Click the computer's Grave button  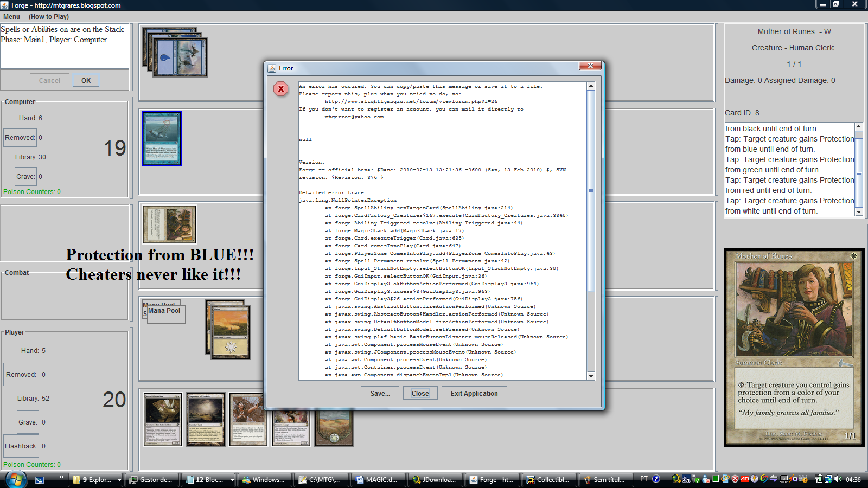pyautogui.click(x=25, y=177)
